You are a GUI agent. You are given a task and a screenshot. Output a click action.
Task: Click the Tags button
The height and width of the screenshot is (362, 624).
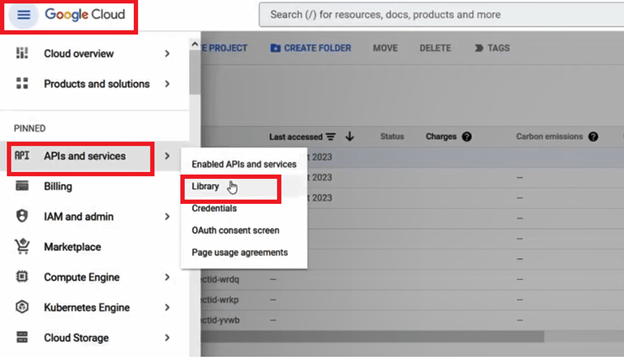click(x=492, y=48)
